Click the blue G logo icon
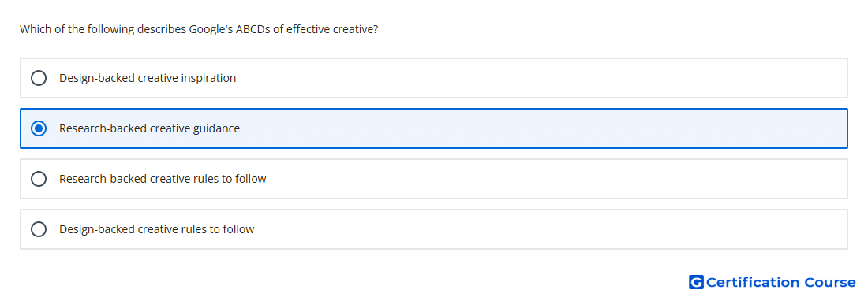 click(696, 282)
